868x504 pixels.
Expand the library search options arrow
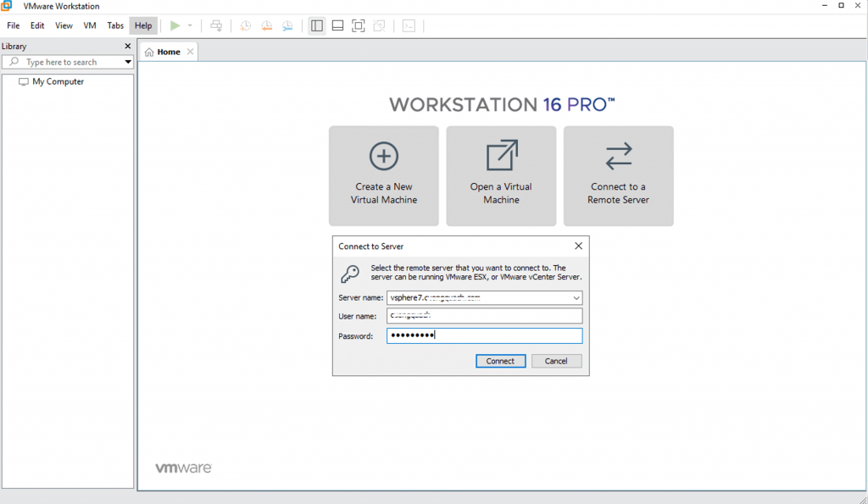point(128,61)
